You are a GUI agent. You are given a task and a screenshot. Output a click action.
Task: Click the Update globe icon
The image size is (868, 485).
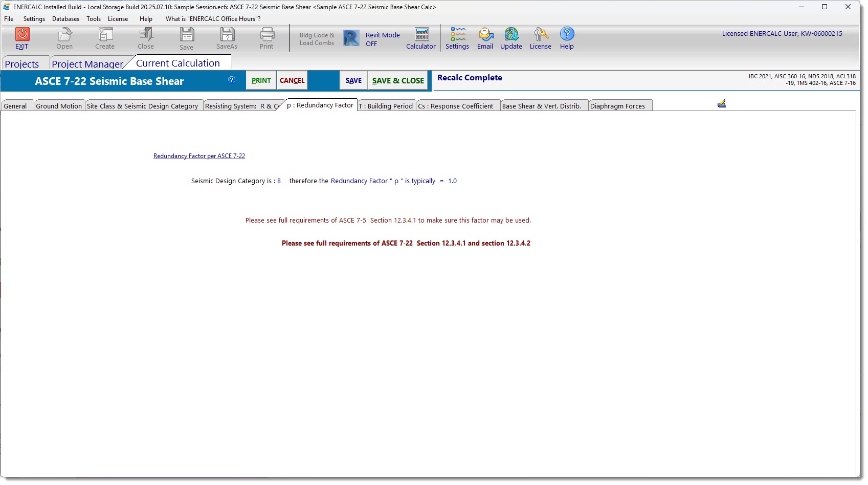tap(511, 35)
